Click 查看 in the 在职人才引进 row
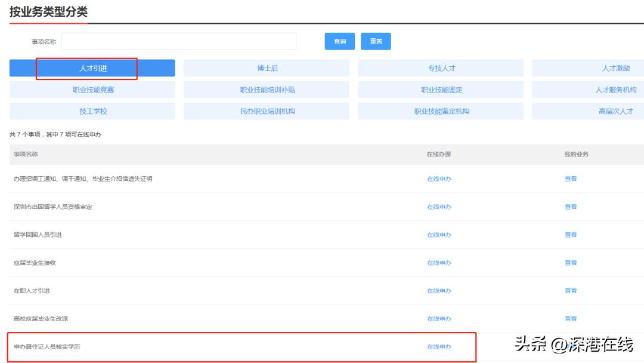644x363 pixels. 571,291
